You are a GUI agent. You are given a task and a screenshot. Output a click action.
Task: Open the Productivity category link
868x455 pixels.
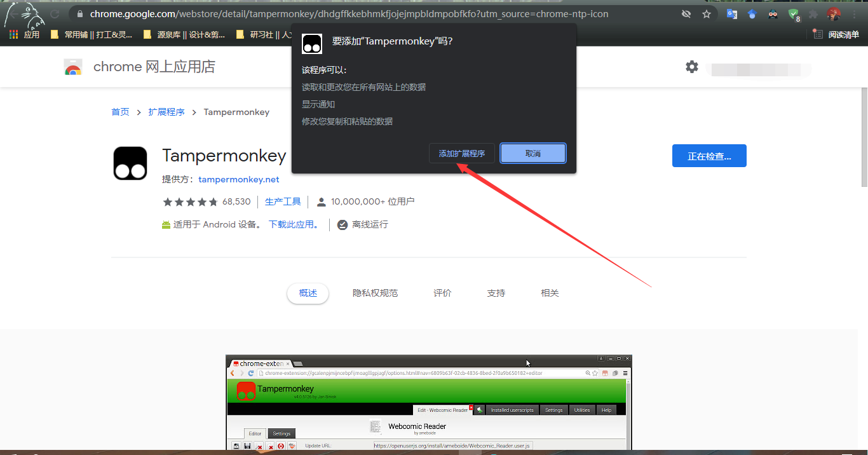(x=283, y=201)
